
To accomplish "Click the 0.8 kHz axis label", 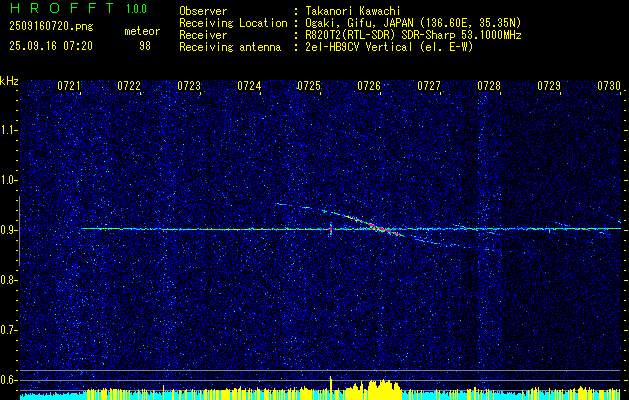I will tap(8, 280).
